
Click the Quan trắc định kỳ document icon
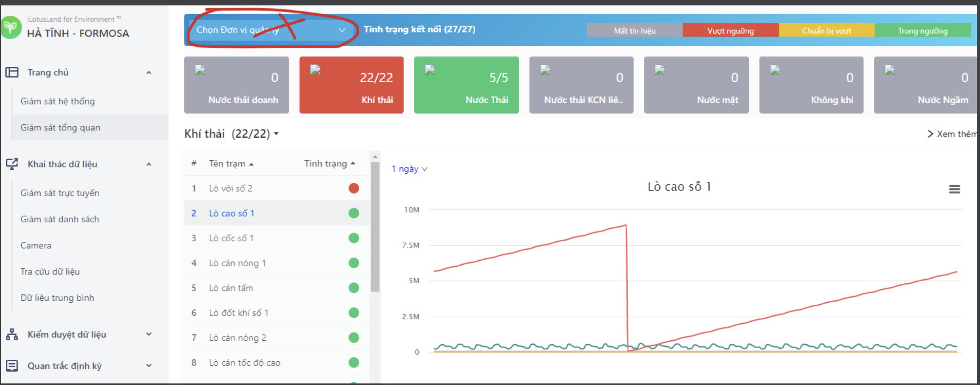point(12,366)
